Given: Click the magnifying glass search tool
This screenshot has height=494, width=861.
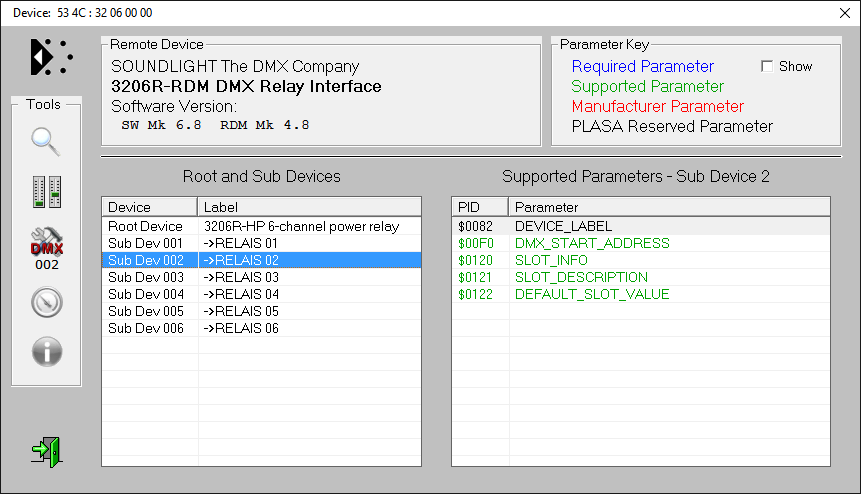Looking at the screenshot, I should pyautogui.click(x=46, y=142).
